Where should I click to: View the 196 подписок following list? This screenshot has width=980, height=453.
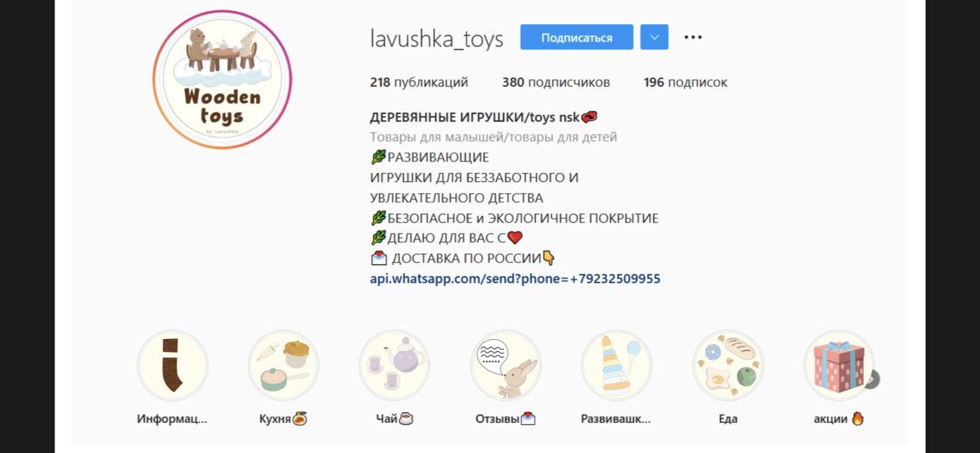686,82
